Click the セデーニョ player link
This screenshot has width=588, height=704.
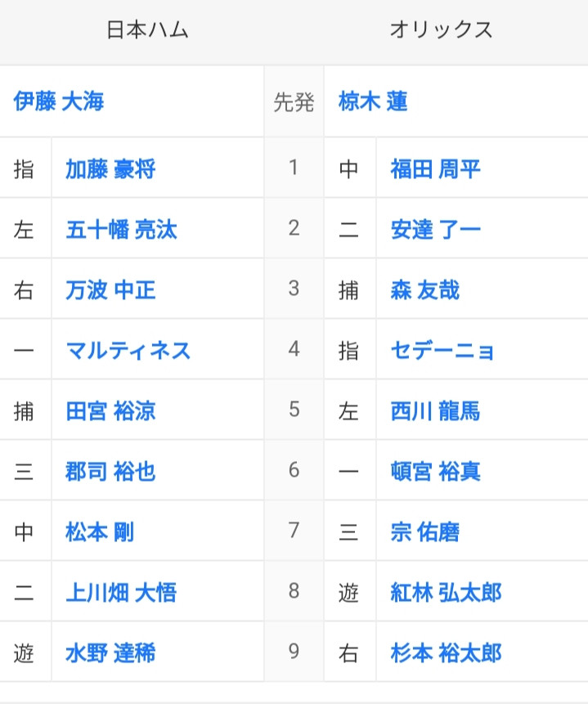coord(442,351)
